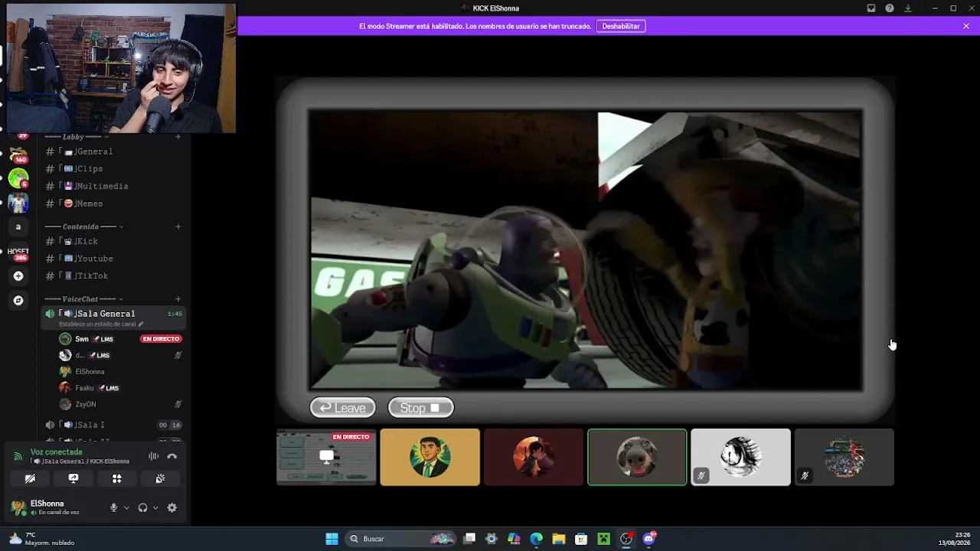Collapse the Contenido category
This screenshot has width=980, height=551.
coord(84,227)
